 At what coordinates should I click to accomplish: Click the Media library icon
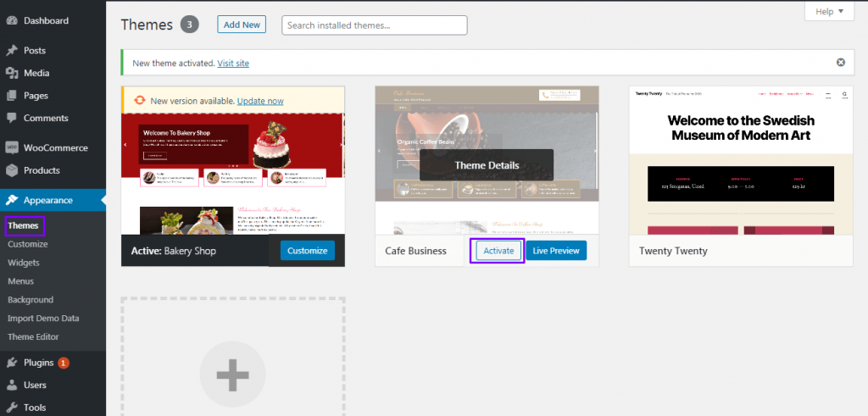click(x=12, y=73)
